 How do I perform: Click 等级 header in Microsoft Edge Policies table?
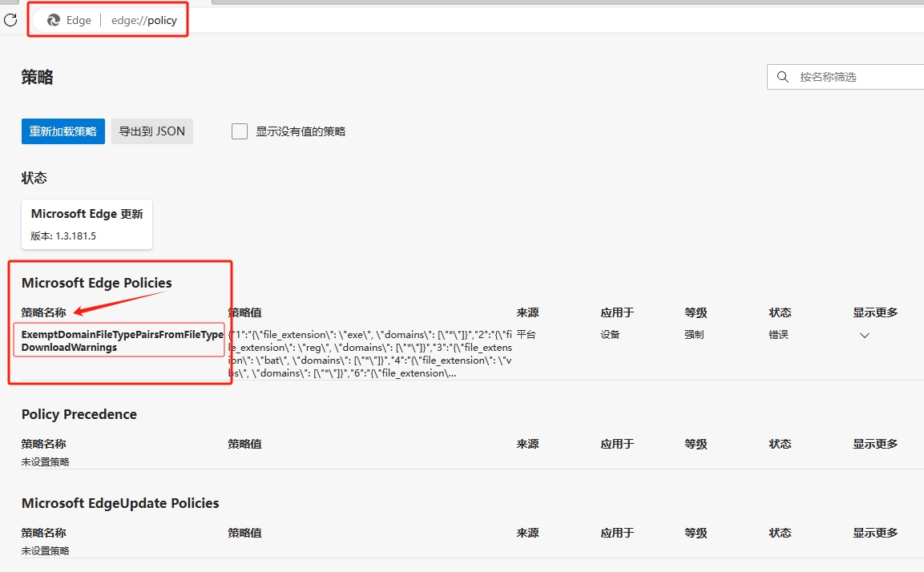pyautogui.click(x=696, y=312)
